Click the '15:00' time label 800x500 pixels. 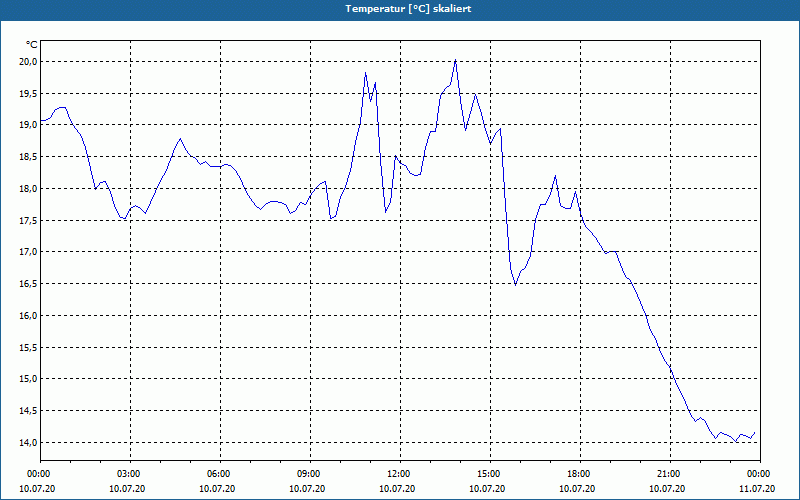pyautogui.click(x=490, y=474)
